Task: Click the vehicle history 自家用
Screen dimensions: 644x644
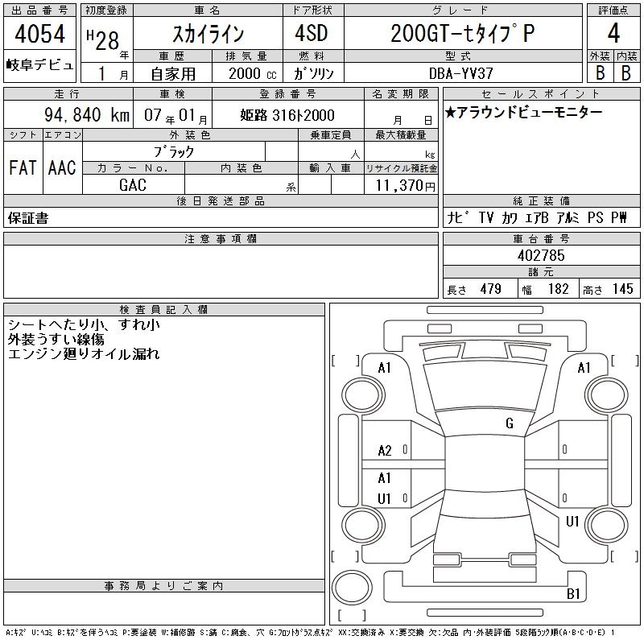Action: [x=173, y=74]
